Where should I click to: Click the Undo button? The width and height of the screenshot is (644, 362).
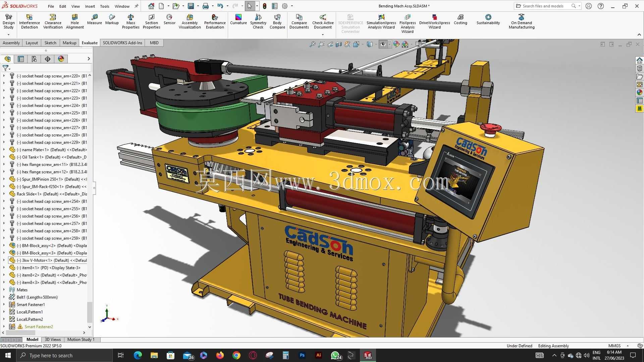(x=220, y=6)
